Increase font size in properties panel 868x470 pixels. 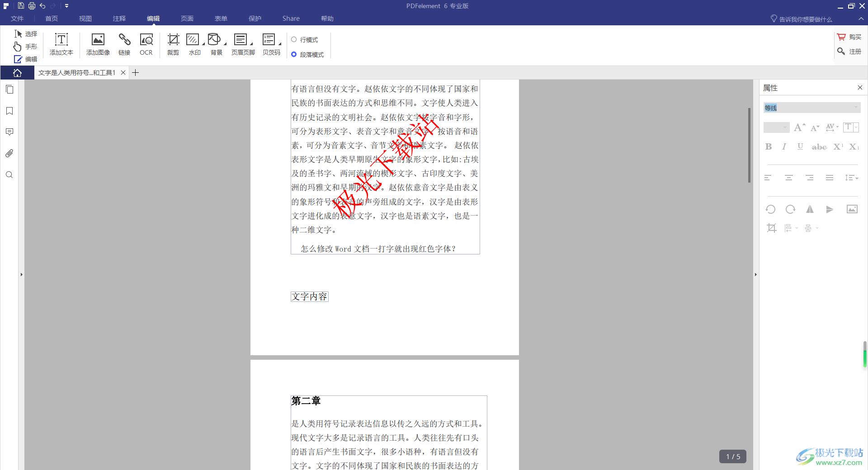coord(800,127)
